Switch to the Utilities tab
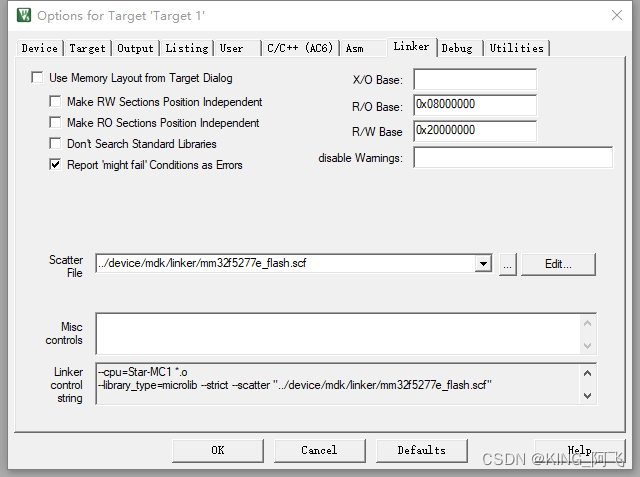This screenshot has width=640, height=477. click(x=517, y=48)
